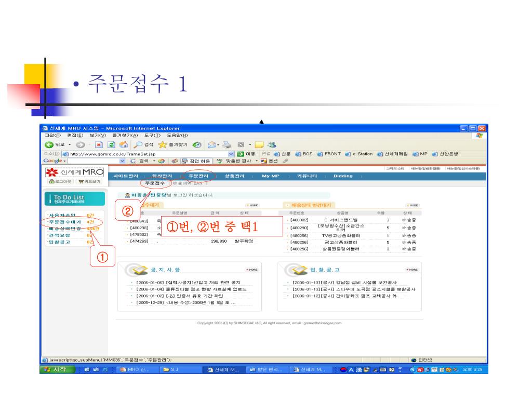The width and height of the screenshot is (532, 399).
Task: Open the 즐겨찾기(A) menu
Action: (125, 136)
